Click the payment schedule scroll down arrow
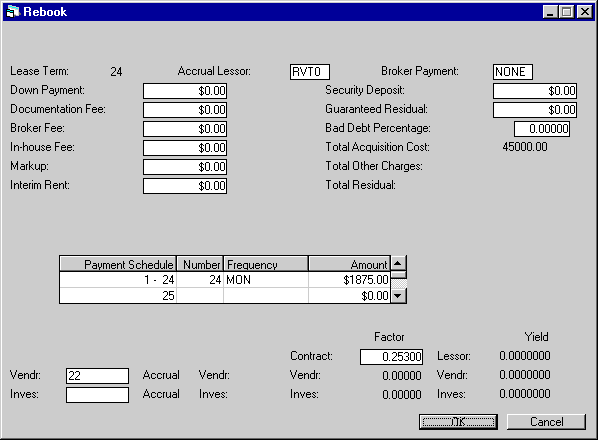598x440 pixels. tap(398, 295)
